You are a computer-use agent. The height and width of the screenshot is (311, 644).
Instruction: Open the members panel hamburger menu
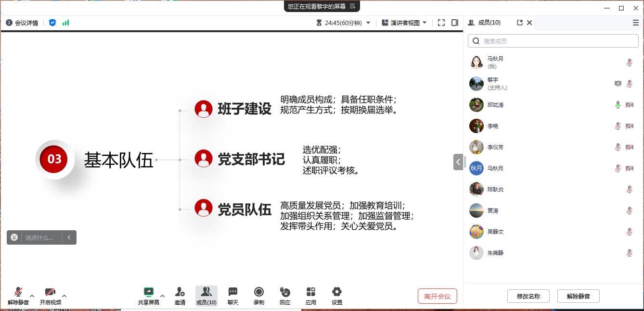click(x=635, y=23)
